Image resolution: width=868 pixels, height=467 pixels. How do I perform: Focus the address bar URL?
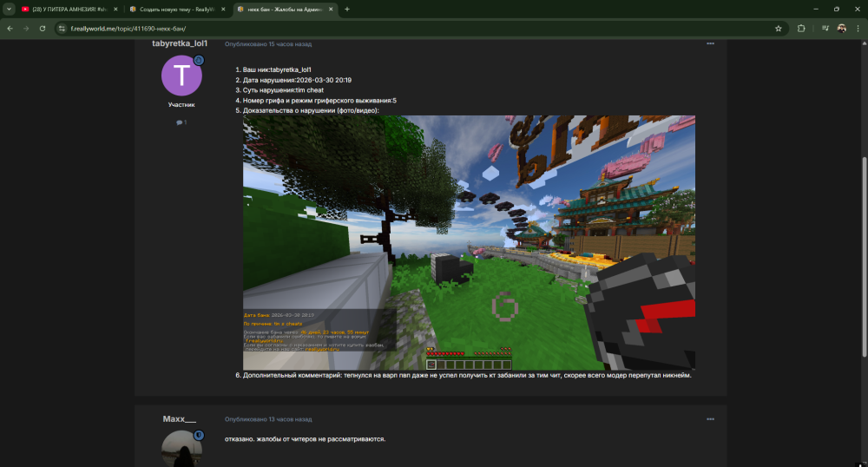point(128,29)
